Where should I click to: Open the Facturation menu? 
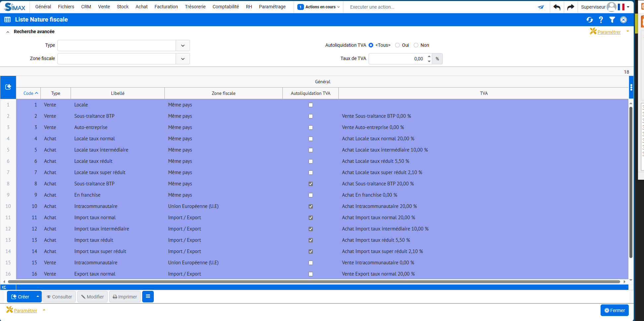click(x=166, y=7)
